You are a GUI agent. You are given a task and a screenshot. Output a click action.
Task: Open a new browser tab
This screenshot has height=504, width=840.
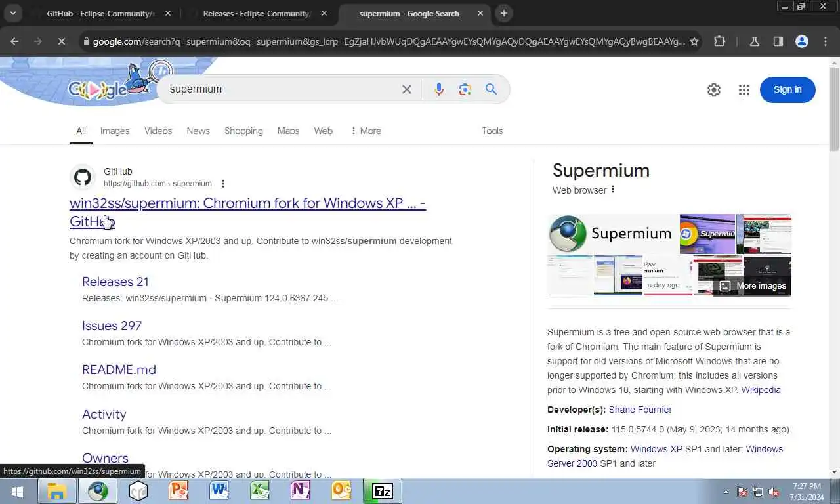pos(503,13)
